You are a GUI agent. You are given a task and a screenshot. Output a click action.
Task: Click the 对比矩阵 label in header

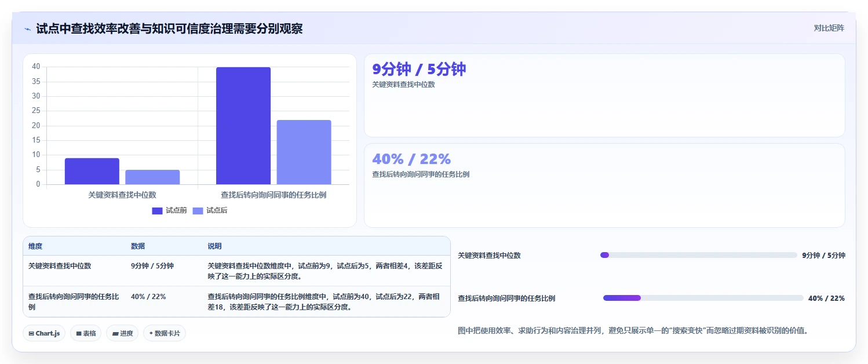click(829, 28)
